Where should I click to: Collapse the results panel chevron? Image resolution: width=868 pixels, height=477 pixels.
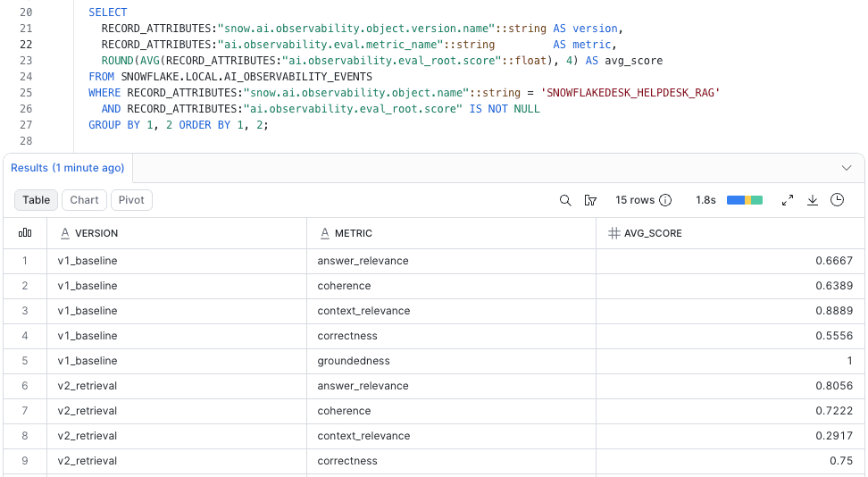pyautogui.click(x=847, y=168)
